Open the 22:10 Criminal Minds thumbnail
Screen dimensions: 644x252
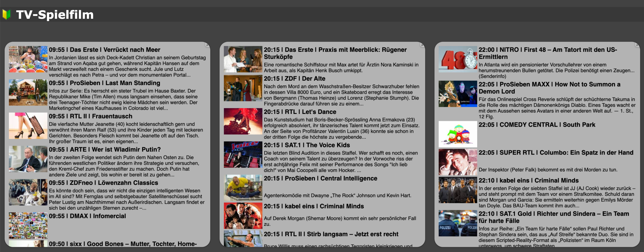458,190
